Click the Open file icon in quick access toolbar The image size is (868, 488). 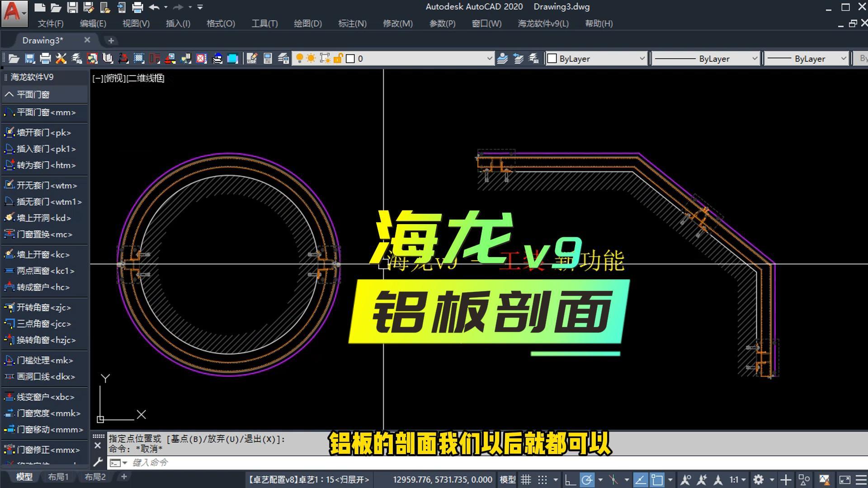pyautogui.click(x=56, y=7)
